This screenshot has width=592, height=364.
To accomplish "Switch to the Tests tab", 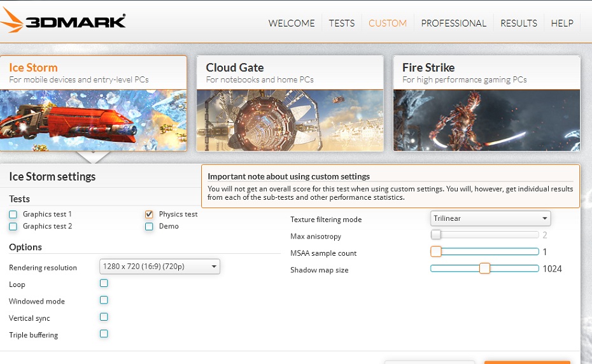I will tap(342, 23).
